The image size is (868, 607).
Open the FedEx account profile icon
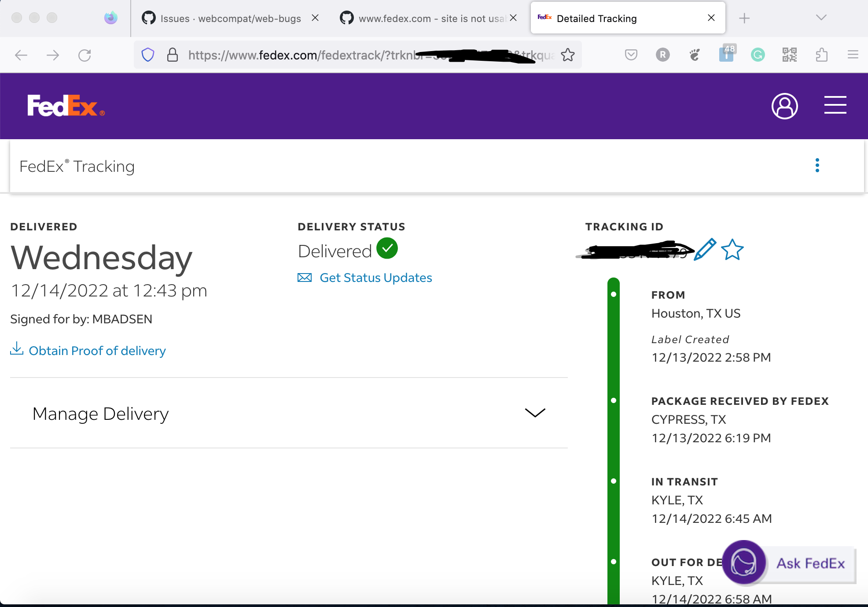click(x=785, y=106)
